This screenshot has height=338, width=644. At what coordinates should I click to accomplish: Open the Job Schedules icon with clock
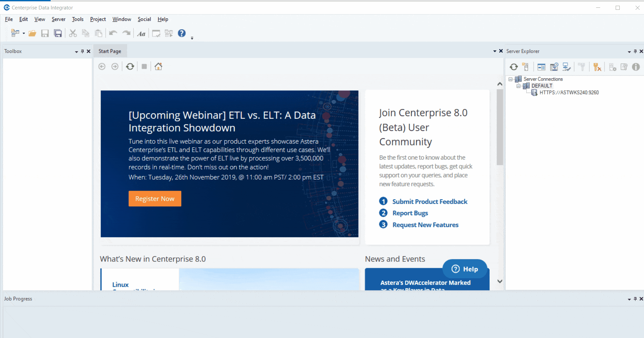point(554,67)
